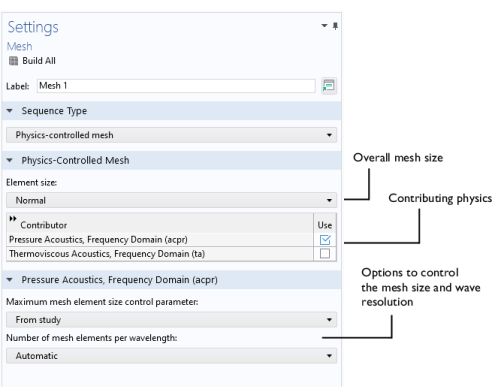Click the Build All button
Viewport: 498px width, 392px height.
pos(32,61)
